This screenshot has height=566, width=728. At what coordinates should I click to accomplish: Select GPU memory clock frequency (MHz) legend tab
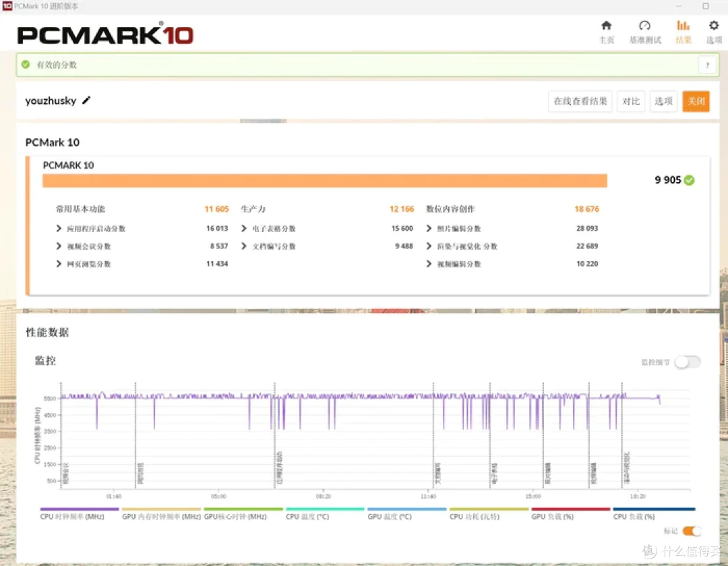161,513
